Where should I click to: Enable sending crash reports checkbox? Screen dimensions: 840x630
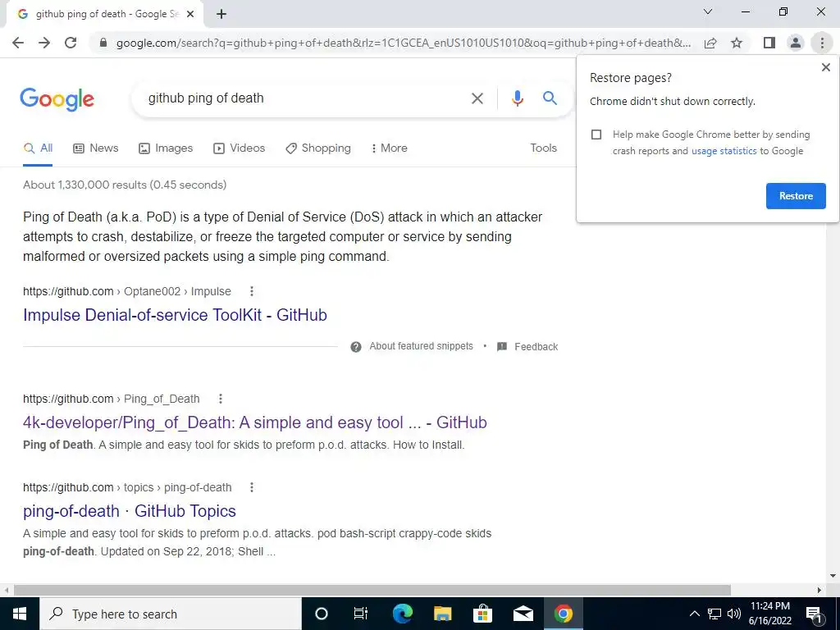596,135
